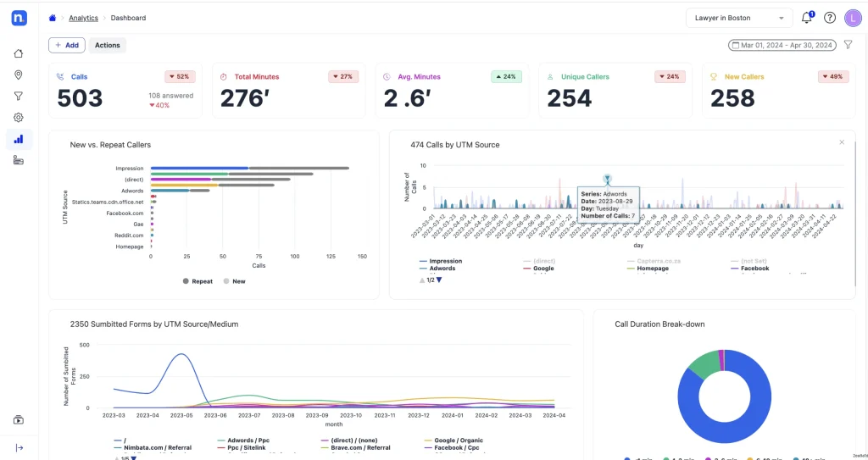Toggle Facebook / Cpc legend series
Viewport: 868px width, 460px height.
[x=452, y=448]
